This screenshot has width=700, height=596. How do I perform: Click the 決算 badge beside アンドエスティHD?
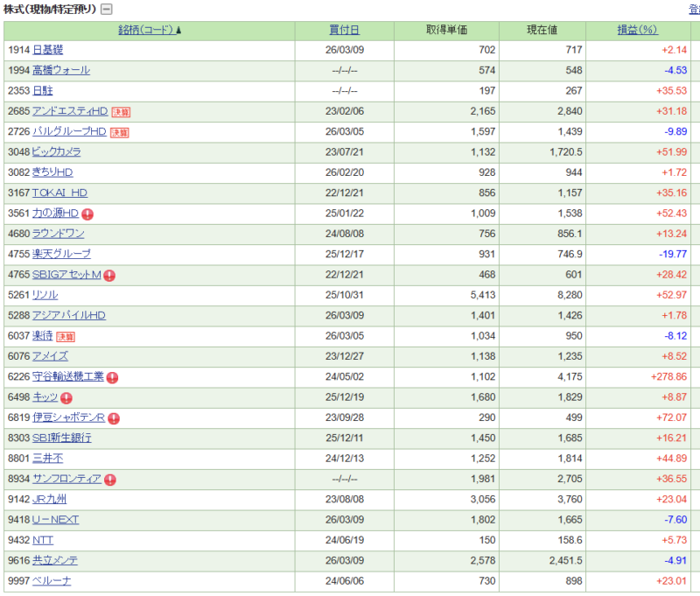pos(121,111)
